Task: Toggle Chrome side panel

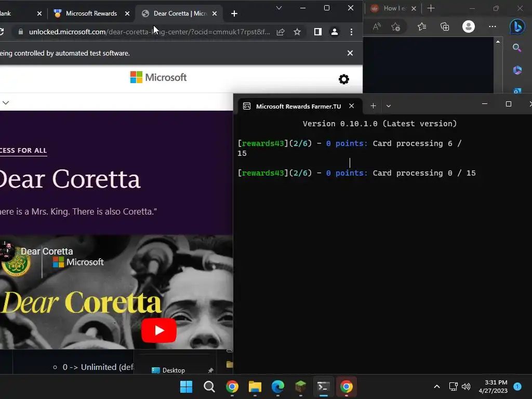Action: coord(318,32)
